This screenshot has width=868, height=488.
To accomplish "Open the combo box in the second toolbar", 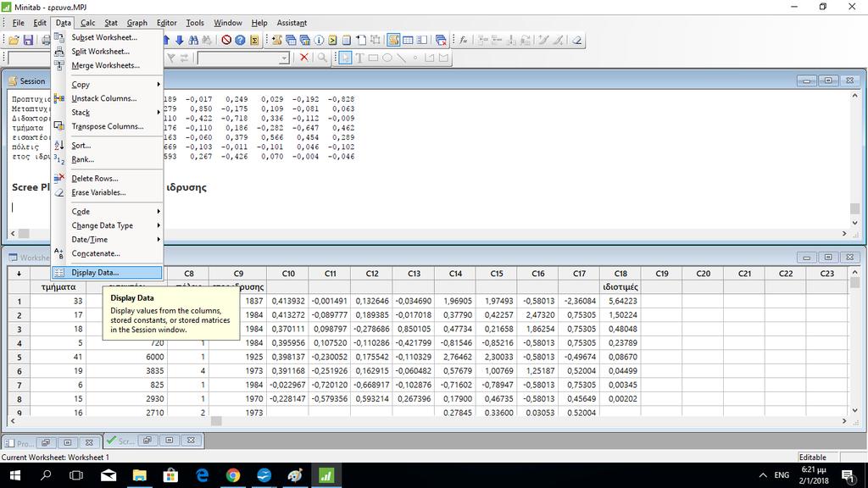I will click(x=284, y=58).
